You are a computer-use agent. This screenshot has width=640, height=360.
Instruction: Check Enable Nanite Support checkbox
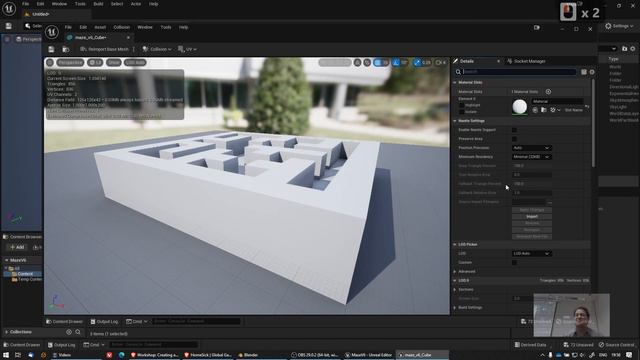pos(514,130)
